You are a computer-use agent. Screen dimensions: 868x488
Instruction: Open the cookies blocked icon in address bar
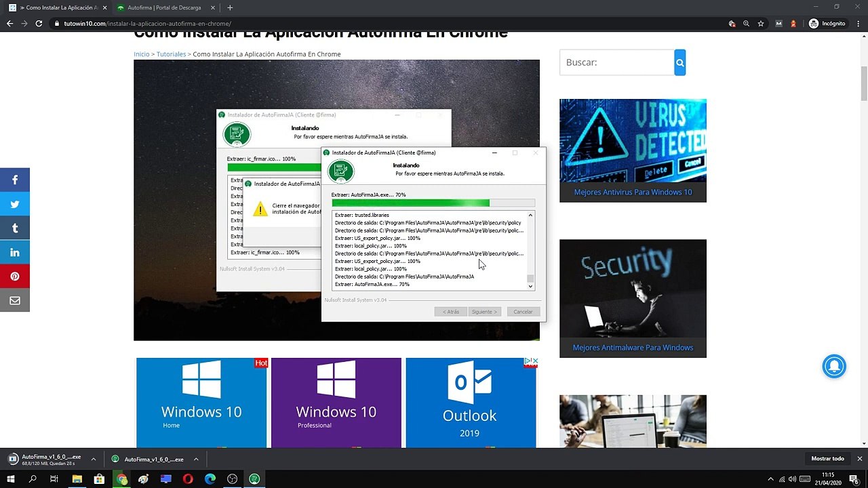(732, 24)
